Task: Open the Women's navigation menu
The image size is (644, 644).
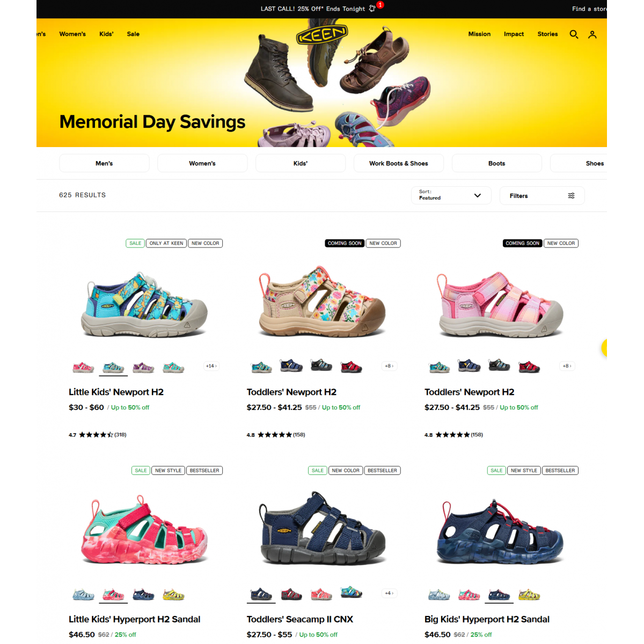Action: (x=72, y=34)
